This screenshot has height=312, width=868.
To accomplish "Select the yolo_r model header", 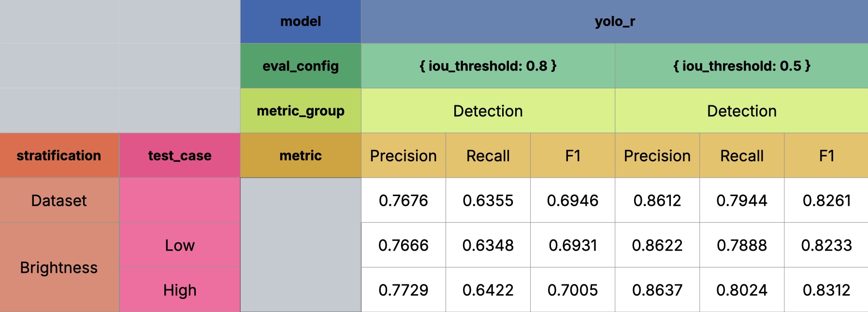I will click(614, 22).
